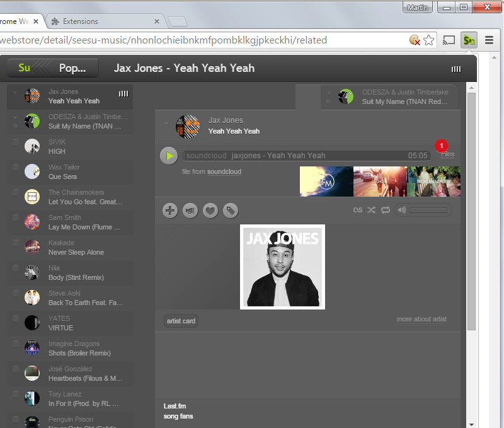This screenshot has width=504, height=428.
Task: Open the first video thumbnail with M logo
Action: pyautogui.click(x=326, y=182)
